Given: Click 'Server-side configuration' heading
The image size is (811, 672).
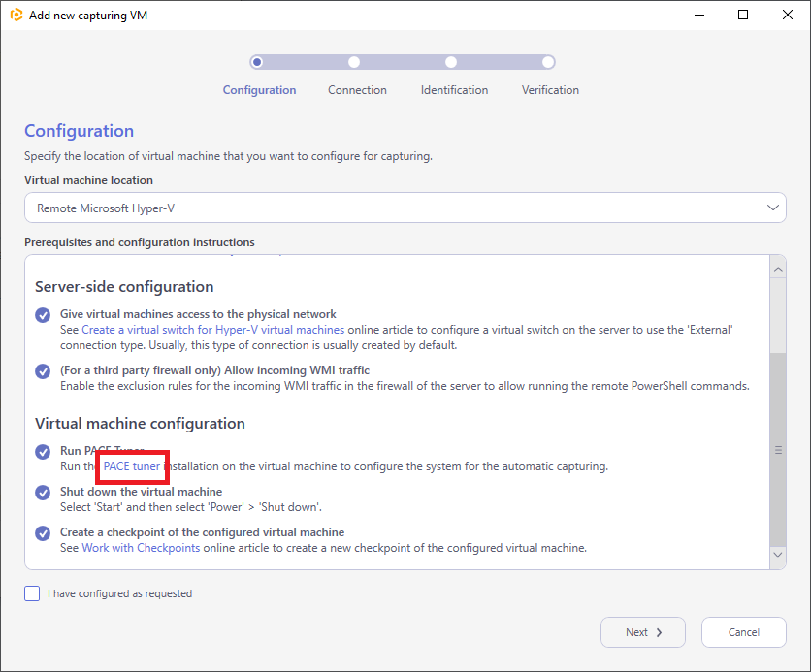Looking at the screenshot, I should (124, 287).
